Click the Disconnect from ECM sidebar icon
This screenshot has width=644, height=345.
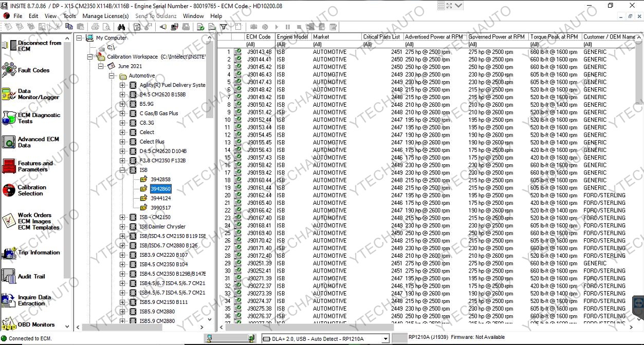(9, 46)
